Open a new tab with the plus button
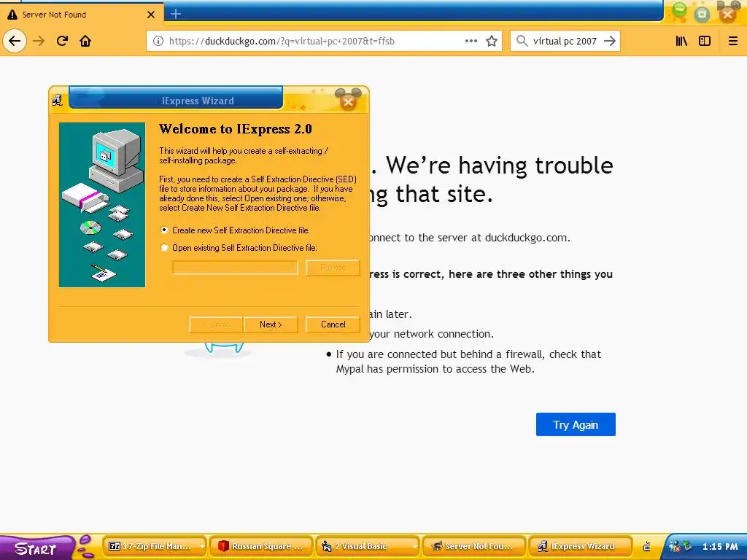The image size is (747, 560). [x=176, y=15]
